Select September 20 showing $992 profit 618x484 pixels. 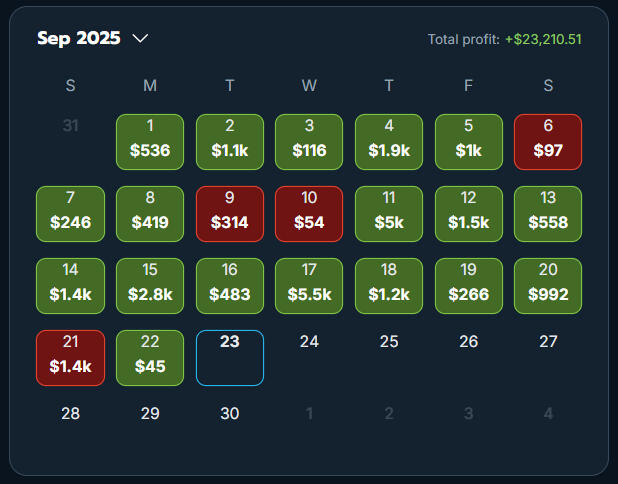click(x=548, y=285)
